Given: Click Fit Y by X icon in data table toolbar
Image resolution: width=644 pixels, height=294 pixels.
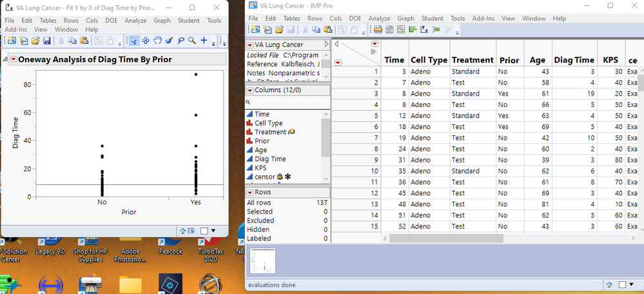Looking at the screenshot, I should coord(425,30).
